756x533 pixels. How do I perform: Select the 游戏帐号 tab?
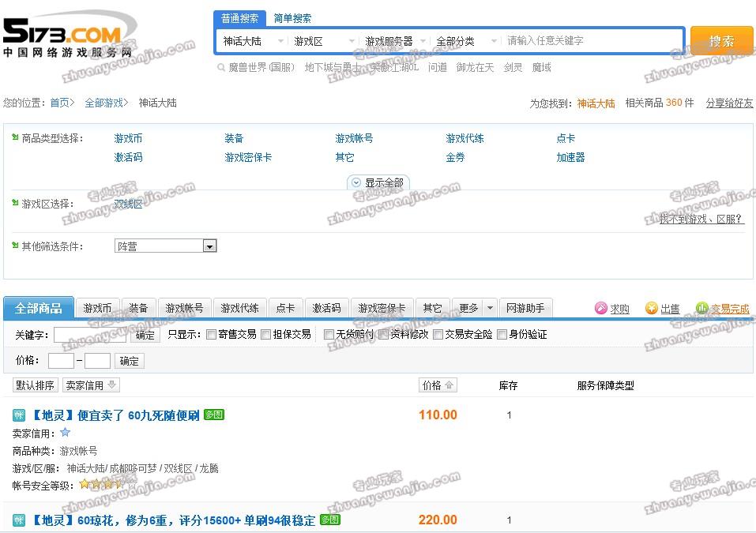pyautogui.click(x=184, y=308)
